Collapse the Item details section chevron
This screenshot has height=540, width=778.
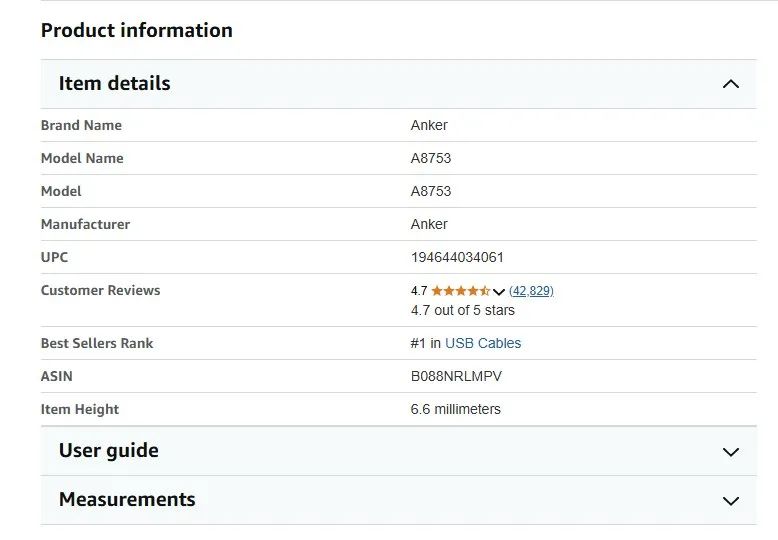(x=730, y=84)
